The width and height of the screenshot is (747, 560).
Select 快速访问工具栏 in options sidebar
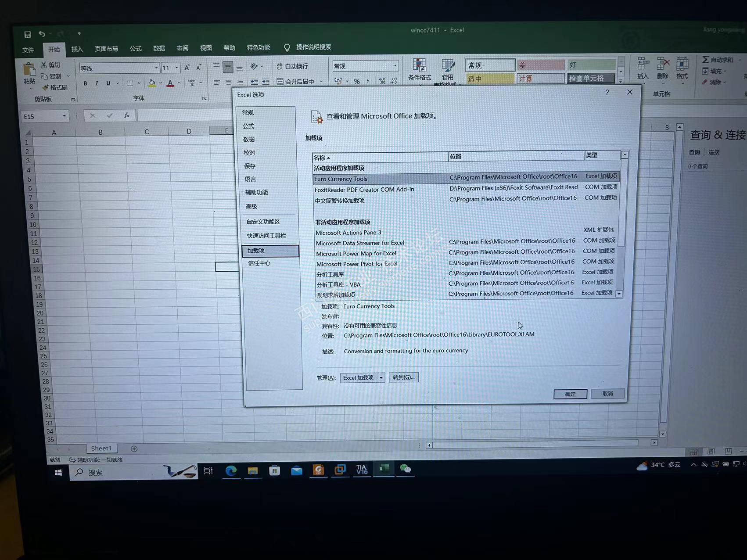point(266,236)
